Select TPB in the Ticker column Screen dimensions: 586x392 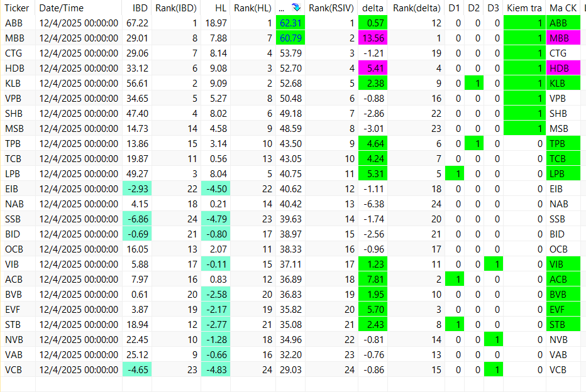point(13,144)
